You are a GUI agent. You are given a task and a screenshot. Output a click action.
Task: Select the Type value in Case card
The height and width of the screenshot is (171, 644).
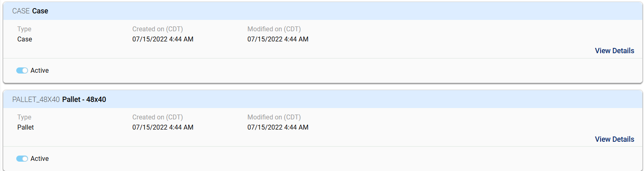pos(24,39)
